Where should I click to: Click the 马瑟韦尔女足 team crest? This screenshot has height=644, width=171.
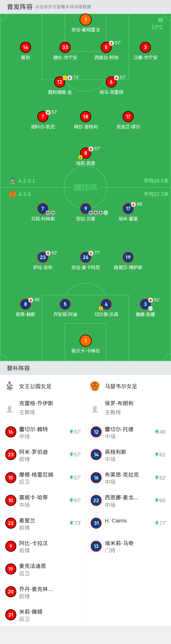(95, 386)
